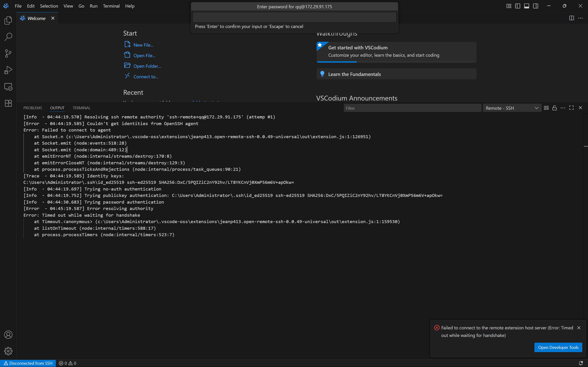
Task: Open the Explorer view in activity bar
Action: [8, 20]
